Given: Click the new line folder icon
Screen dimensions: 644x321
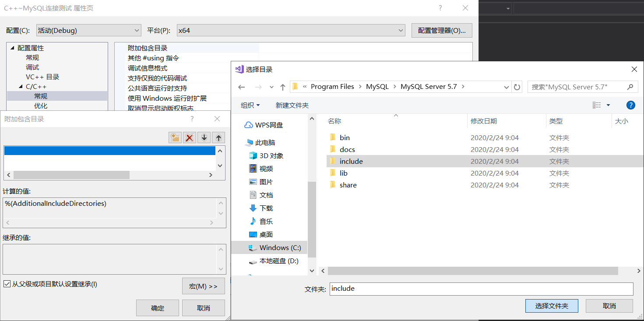Looking at the screenshot, I should tap(175, 138).
